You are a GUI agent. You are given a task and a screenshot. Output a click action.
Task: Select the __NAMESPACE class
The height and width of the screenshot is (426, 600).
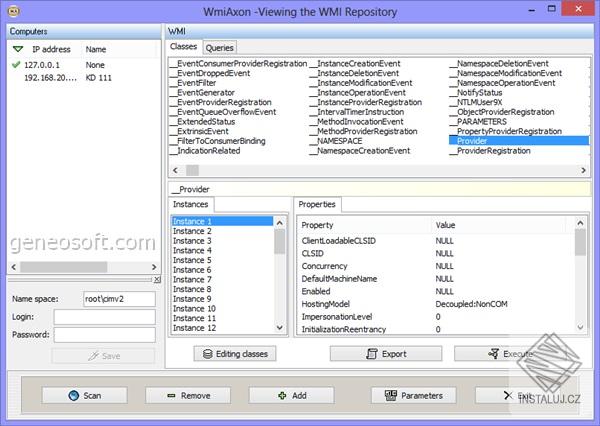coord(336,141)
